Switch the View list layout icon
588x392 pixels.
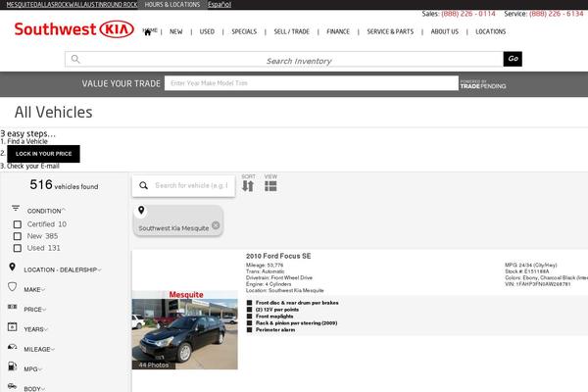tap(270, 185)
